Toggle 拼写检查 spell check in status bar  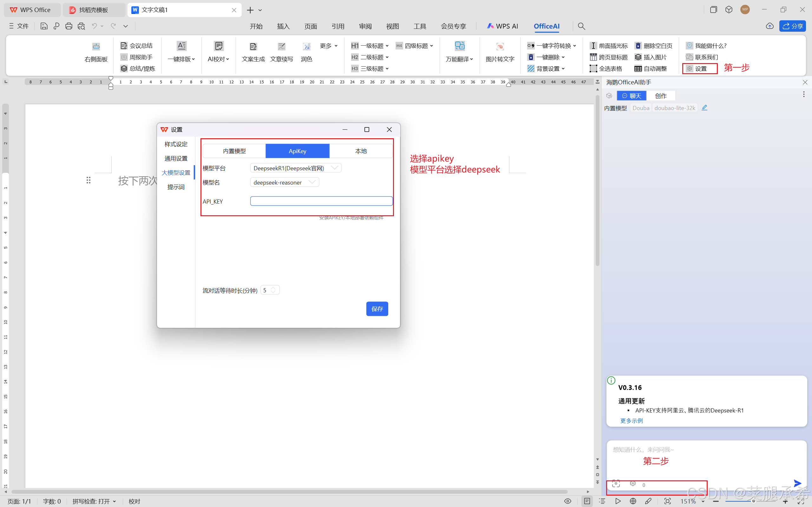[x=94, y=501]
